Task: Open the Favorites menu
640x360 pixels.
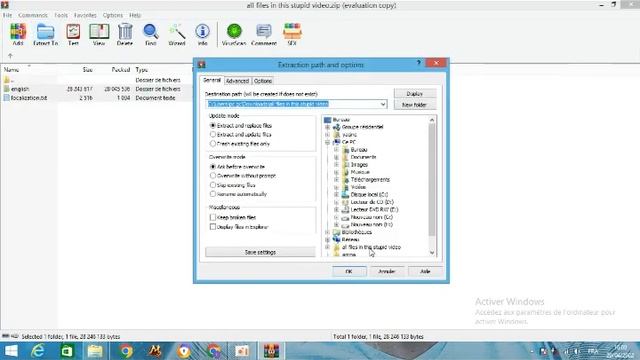Action: (85, 15)
